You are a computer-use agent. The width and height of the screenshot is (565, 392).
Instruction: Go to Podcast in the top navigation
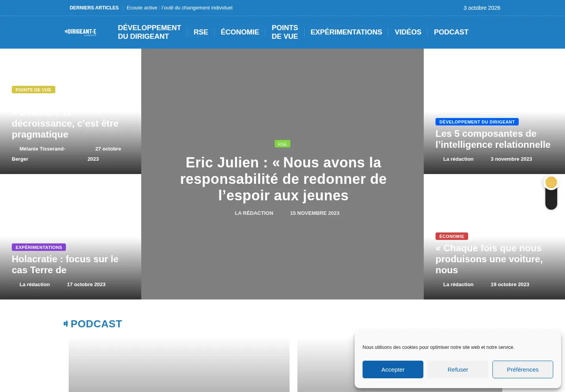(451, 32)
